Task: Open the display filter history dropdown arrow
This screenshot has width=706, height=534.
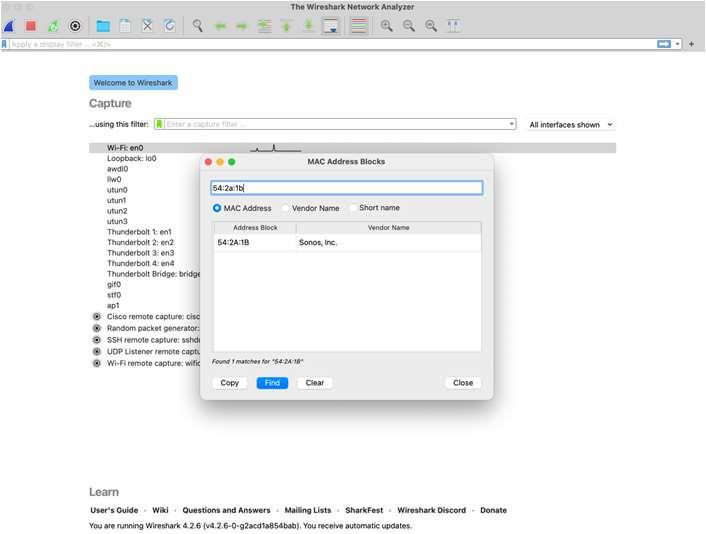Action: 678,44
